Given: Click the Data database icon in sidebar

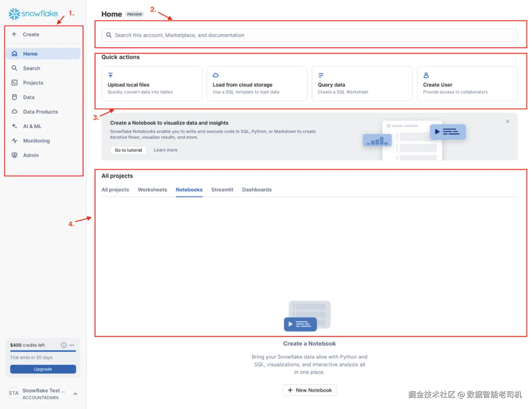Looking at the screenshot, I should tap(14, 97).
